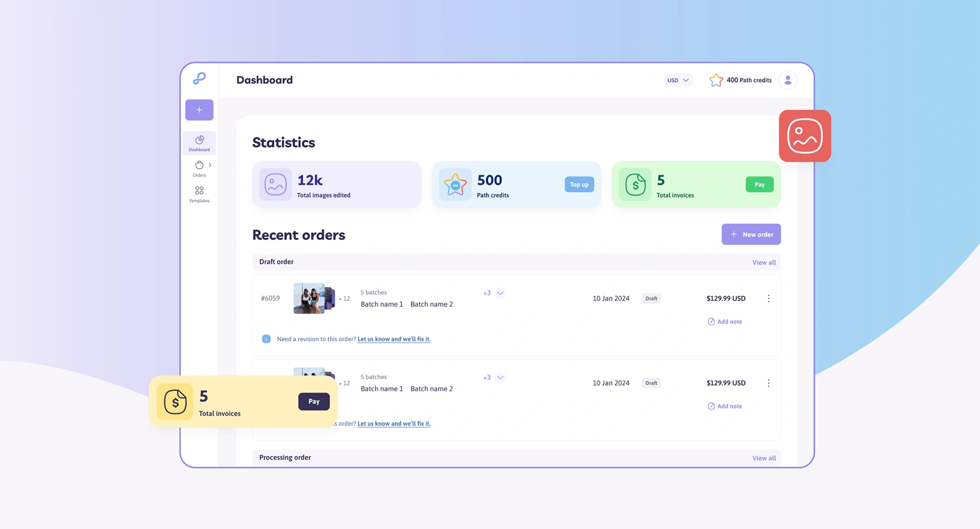Click the New order button
Screen dimensions: 980x529
pyautogui.click(x=751, y=234)
